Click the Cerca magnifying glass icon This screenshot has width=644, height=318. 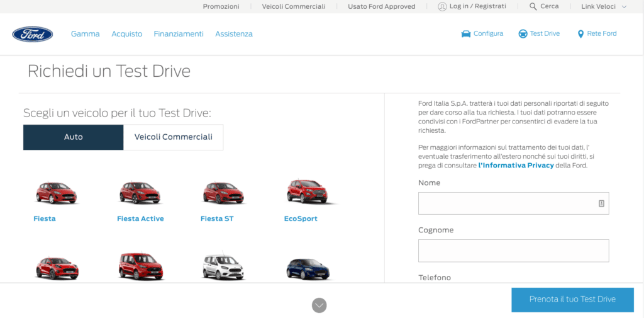coord(533,6)
